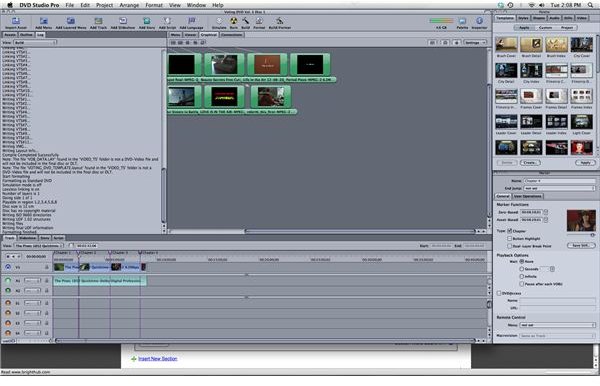Switch to the Outline tab

click(x=26, y=35)
